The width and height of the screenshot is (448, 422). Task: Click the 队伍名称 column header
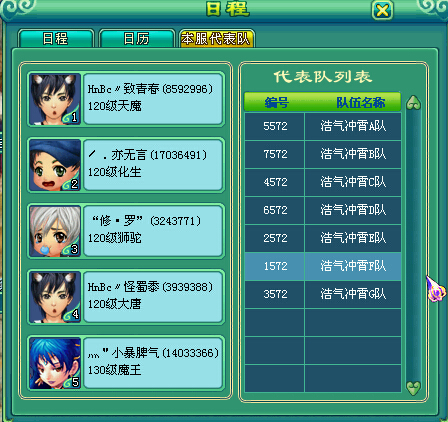[x=361, y=103]
